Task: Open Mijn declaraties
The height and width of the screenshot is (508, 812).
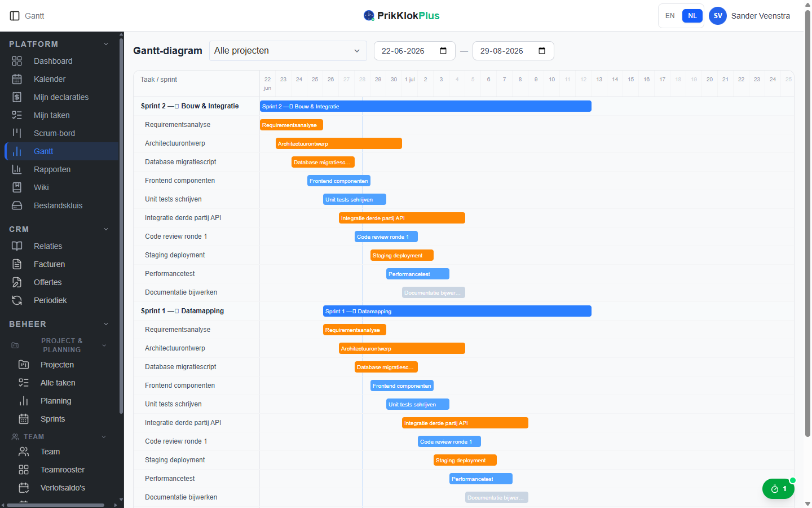Action: (61, 97)
